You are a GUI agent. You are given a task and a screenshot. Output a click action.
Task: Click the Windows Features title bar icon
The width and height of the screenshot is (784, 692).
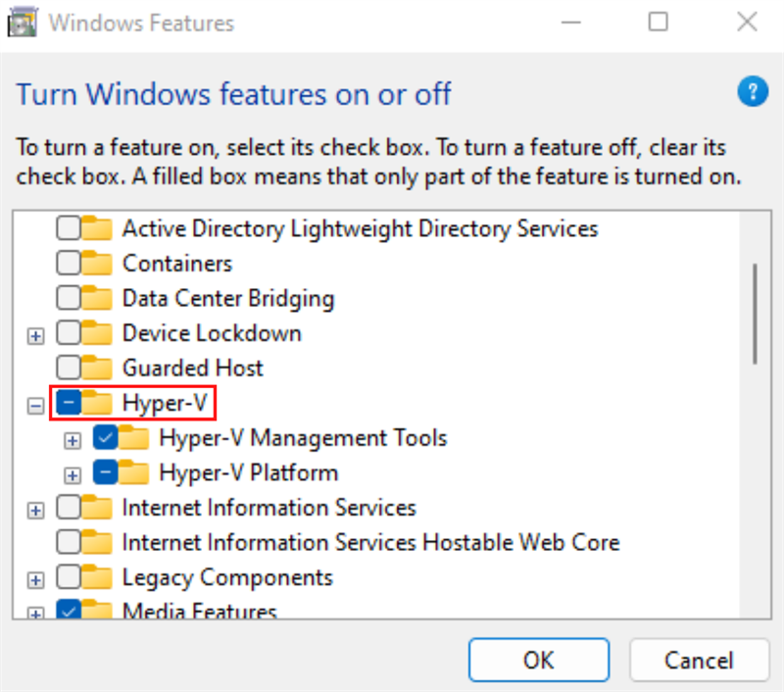point(22,22)
